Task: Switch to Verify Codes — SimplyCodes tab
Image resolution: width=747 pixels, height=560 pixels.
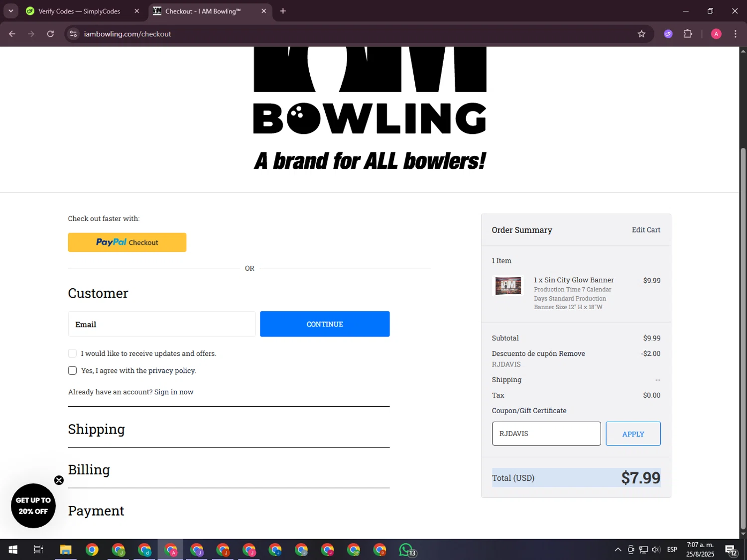Action: coord(79,11)
